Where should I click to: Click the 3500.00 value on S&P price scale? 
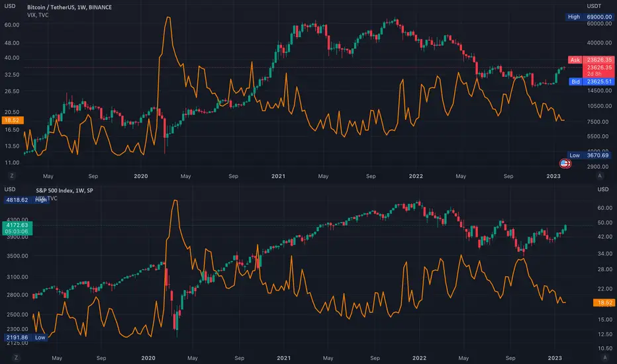17,255
